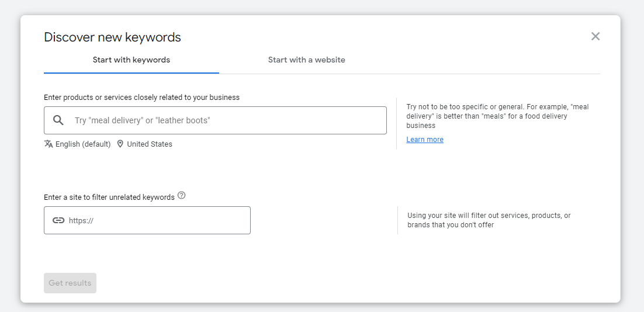644x312 pixels.
Task: Click the magnifying glass search icon
Action: 58,120
